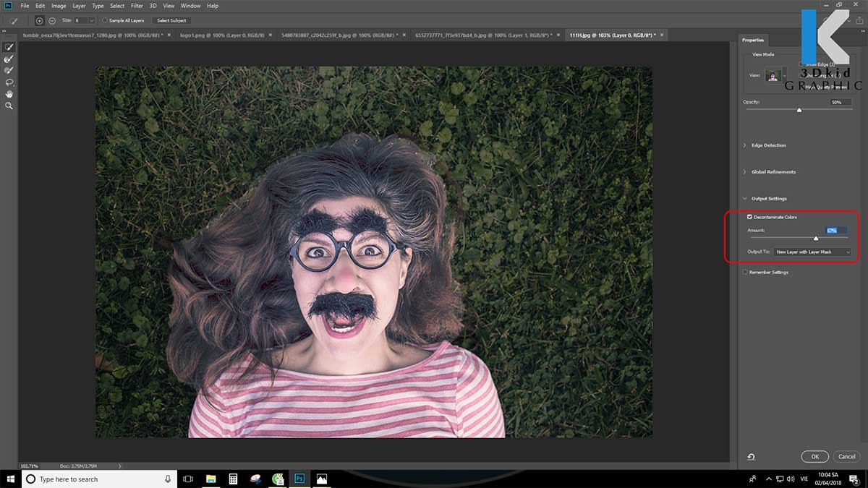The width and height of the screenshot is (868, 488).
Task: Select the Quick Selection tool
Action: tap(9, 47)
